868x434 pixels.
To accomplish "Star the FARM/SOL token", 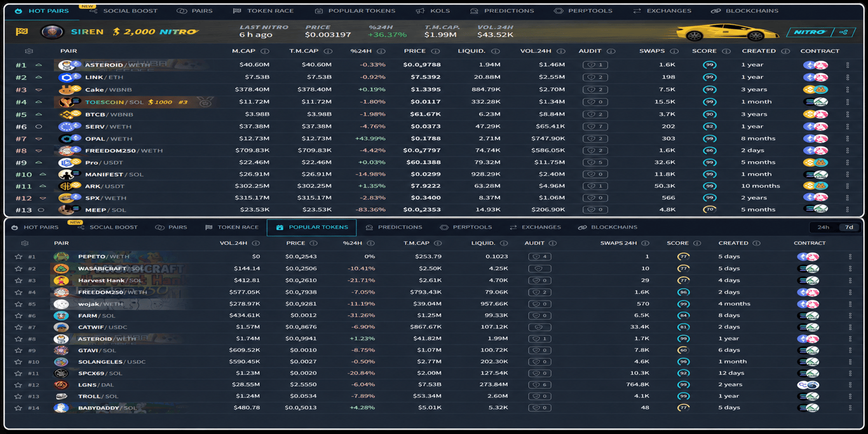I will coord(18,315).
